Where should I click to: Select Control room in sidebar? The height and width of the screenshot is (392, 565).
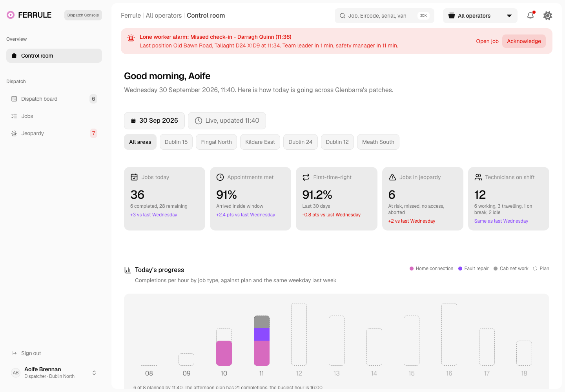coord(54,56)
